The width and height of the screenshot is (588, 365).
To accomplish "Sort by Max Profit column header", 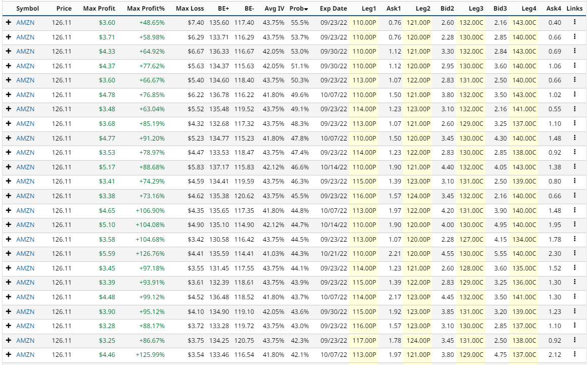I will click(99, 8).
